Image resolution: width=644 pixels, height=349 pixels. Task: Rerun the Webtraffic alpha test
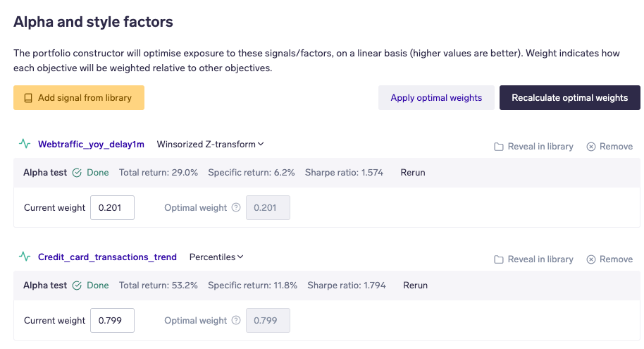413,173
